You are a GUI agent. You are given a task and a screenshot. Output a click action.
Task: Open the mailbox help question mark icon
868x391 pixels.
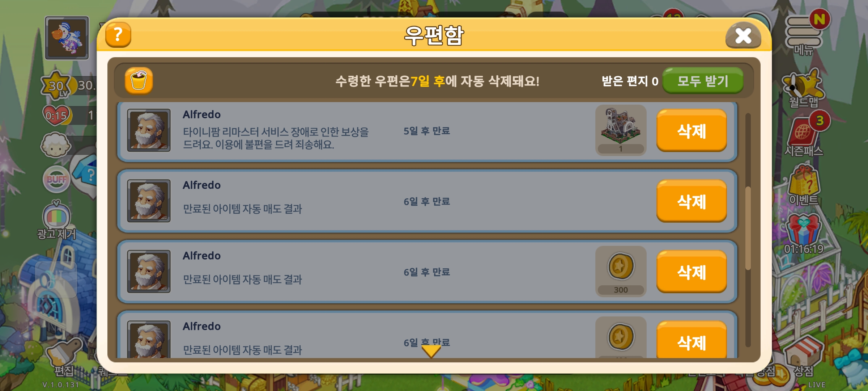(x=118, y=35)
